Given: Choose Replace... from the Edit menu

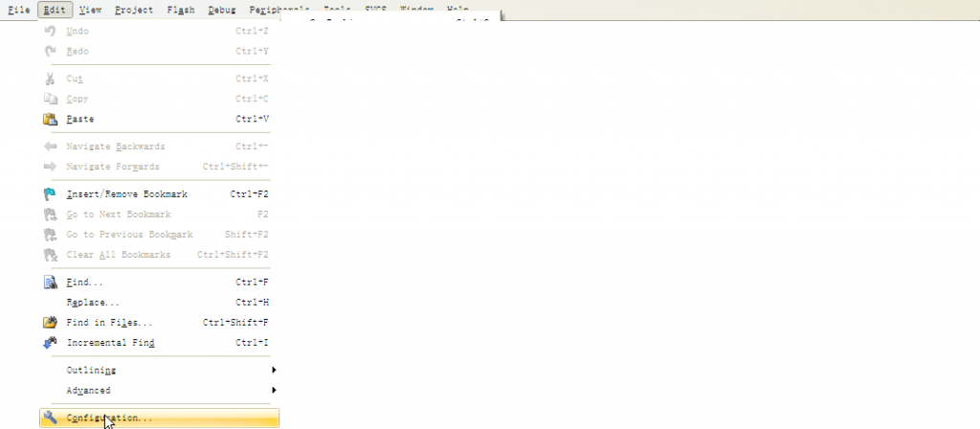Looking at the screenshot, I should click(x=160, y=303).
